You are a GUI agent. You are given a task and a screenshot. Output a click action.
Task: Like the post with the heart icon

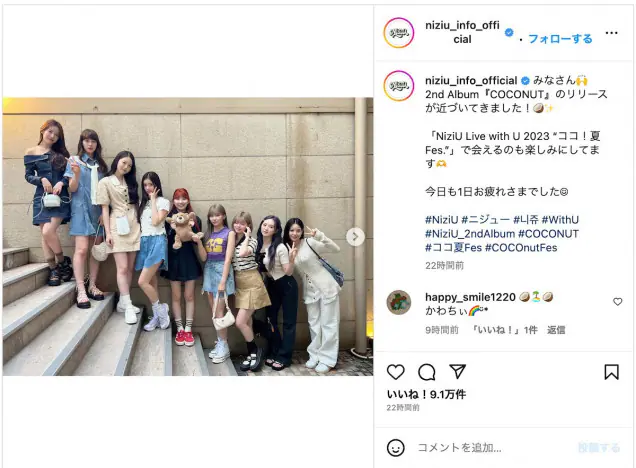(x=395, y=372)
